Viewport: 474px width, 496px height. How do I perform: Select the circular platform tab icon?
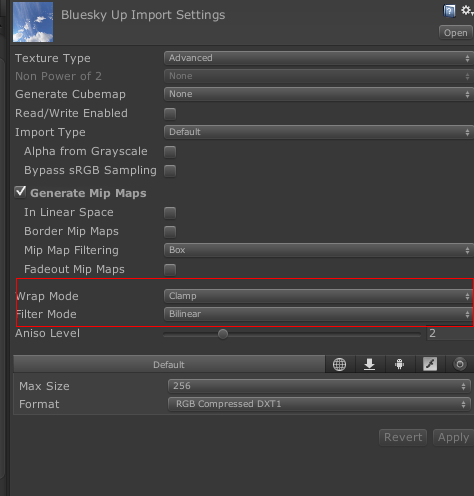(460, 364)
